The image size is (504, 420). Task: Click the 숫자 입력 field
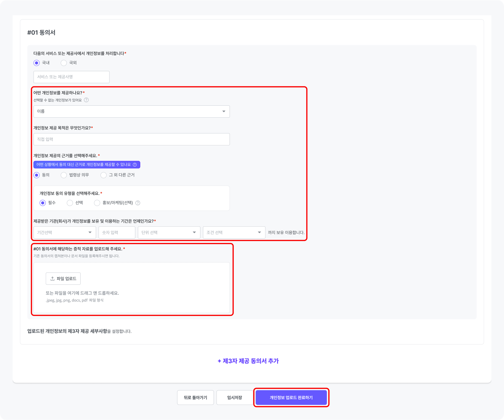117,233
